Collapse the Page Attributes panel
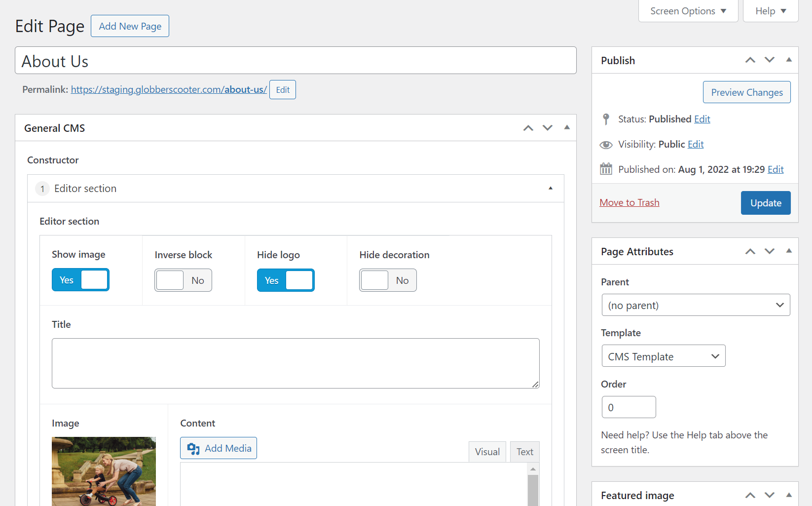Image resolution: width=812 pixels, height=506 pixels. 789,251
